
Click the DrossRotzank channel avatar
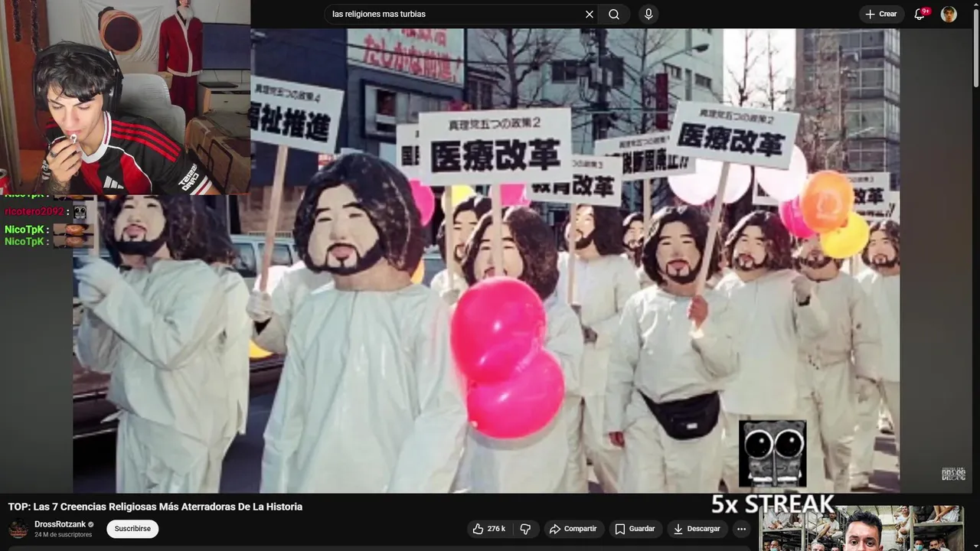(18, 529)
